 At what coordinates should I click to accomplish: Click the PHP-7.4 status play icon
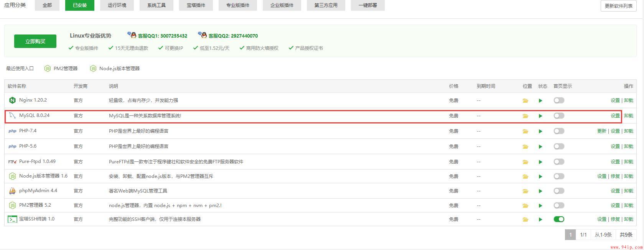coord(540,131)
